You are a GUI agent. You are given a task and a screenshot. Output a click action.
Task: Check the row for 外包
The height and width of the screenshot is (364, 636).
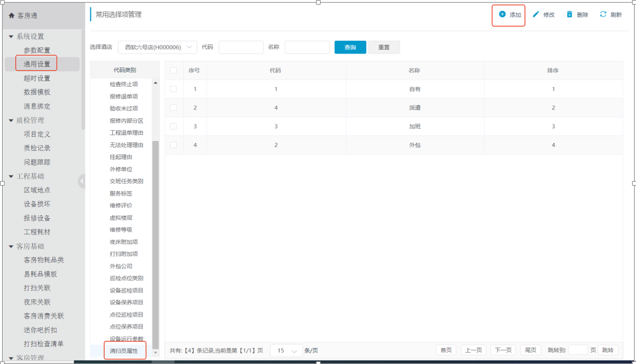point(174,145)
